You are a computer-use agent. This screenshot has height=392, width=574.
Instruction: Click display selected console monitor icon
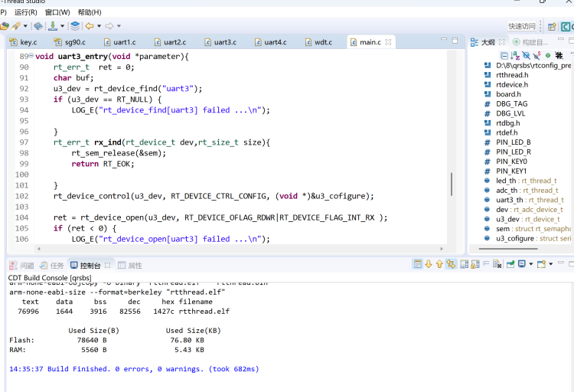pyautogui.click(x=522, y=264)
